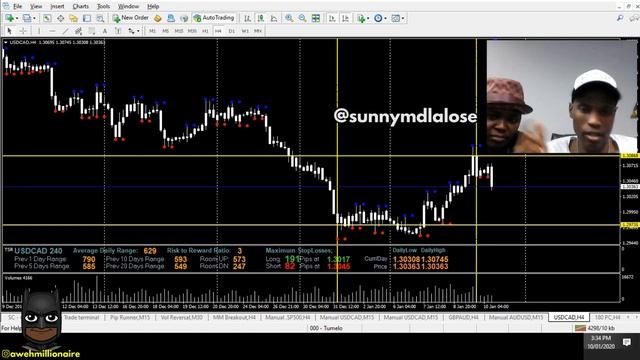Tile the chart windows
This screenshot has width=640, height=360.
316,18
